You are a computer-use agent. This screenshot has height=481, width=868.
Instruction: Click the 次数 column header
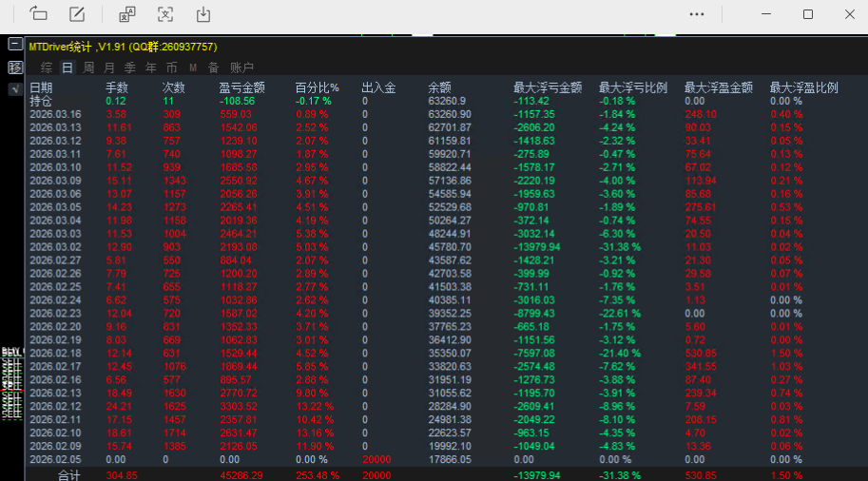click(173, 87)
